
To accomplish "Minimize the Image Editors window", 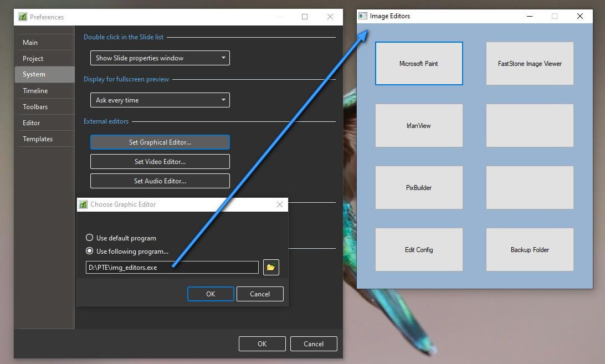I will (x=530, y=16).
